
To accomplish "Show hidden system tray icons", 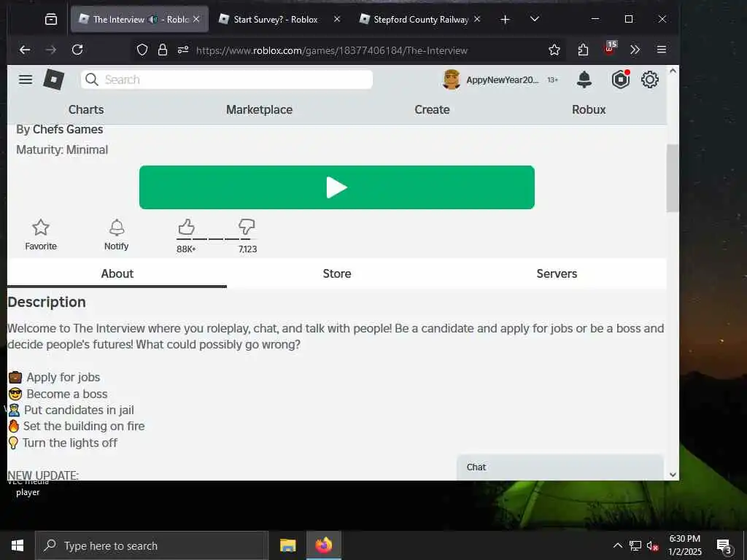I will tap(617, 545).
